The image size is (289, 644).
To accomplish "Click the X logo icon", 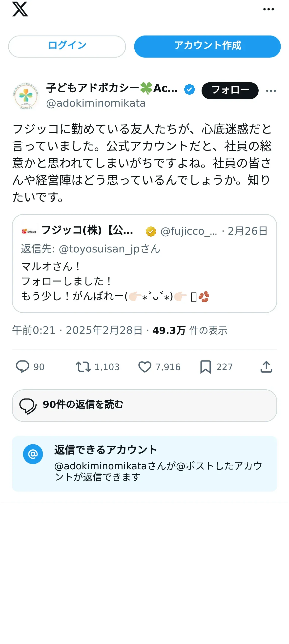I will coord(20,9).
